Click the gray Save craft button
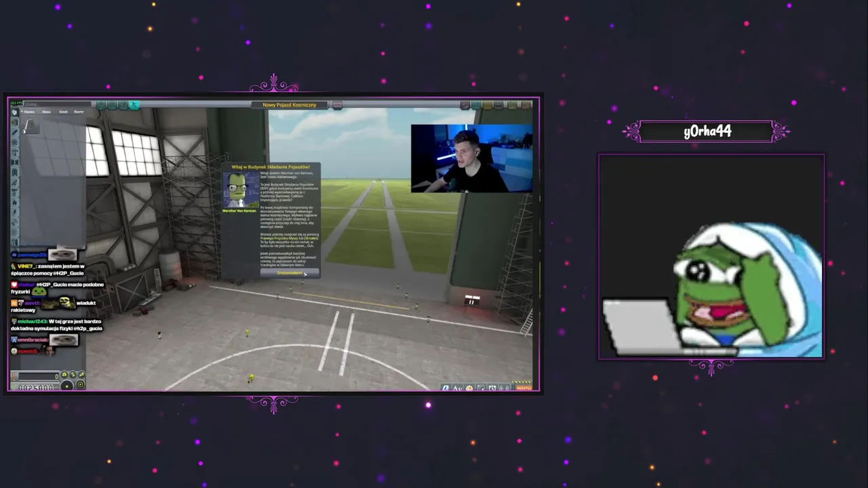 tap(498, 105)
